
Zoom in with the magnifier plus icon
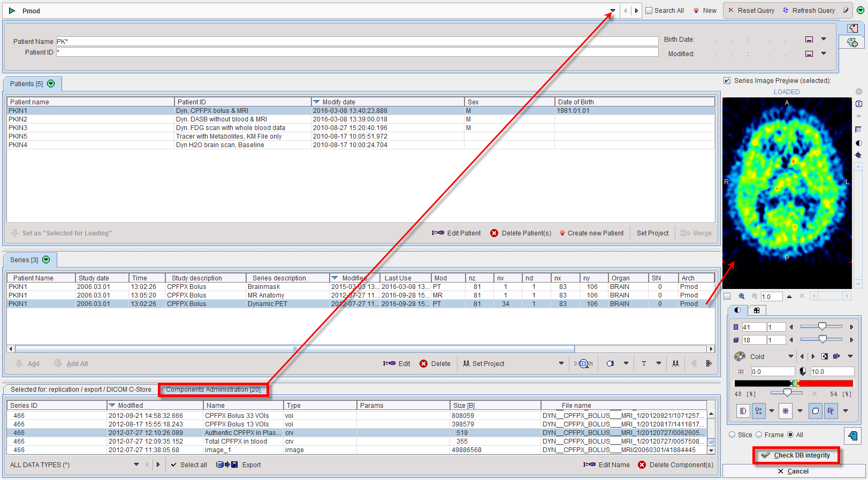click(742, 296)
